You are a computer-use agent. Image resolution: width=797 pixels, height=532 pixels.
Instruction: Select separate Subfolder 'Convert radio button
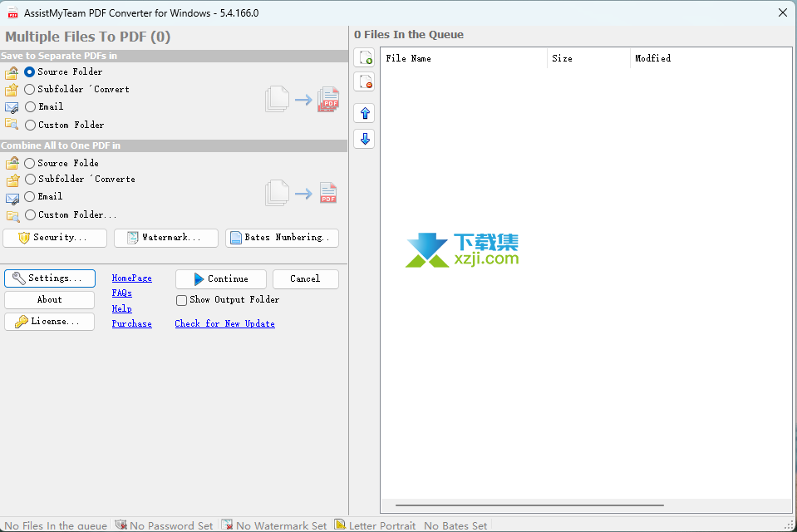(29, 90)
